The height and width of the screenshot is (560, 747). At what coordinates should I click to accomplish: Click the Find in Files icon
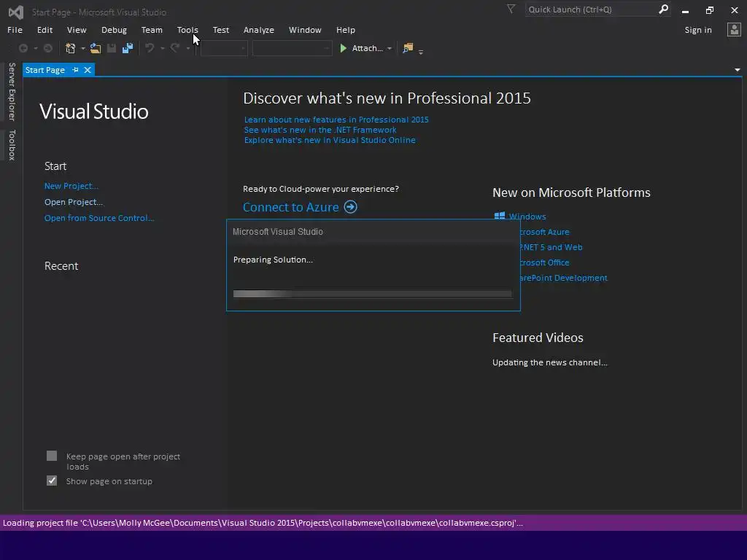point(408,48)
